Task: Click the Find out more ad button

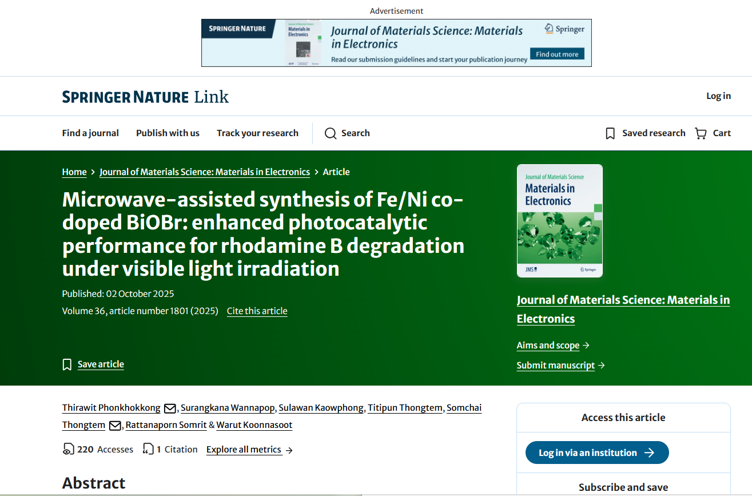Action: coord(557,54)
